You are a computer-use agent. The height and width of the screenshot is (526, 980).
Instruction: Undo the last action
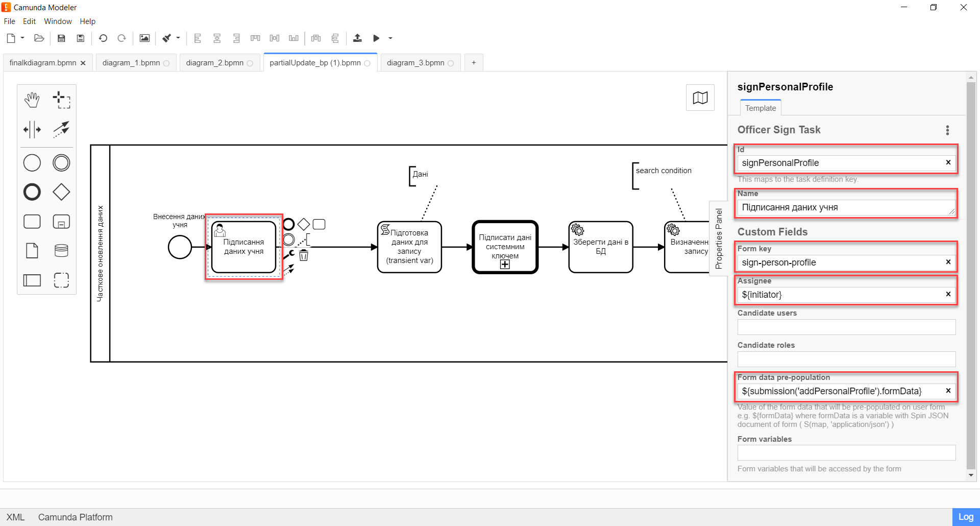103,38
